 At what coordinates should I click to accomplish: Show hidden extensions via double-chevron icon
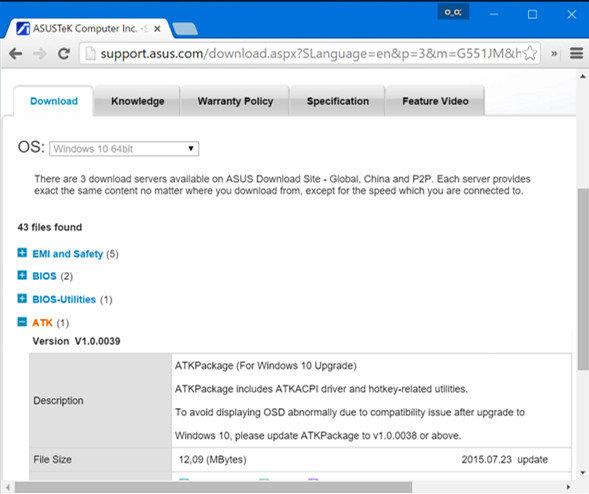pos(554,53)
